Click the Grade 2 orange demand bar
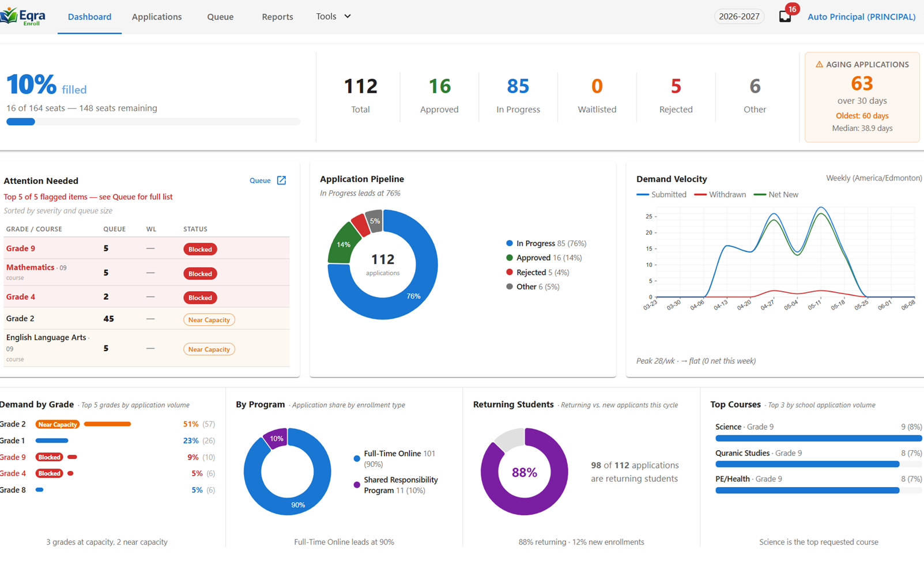The width and height of the screenshot is (924, 577). click(x=107, y=424)
